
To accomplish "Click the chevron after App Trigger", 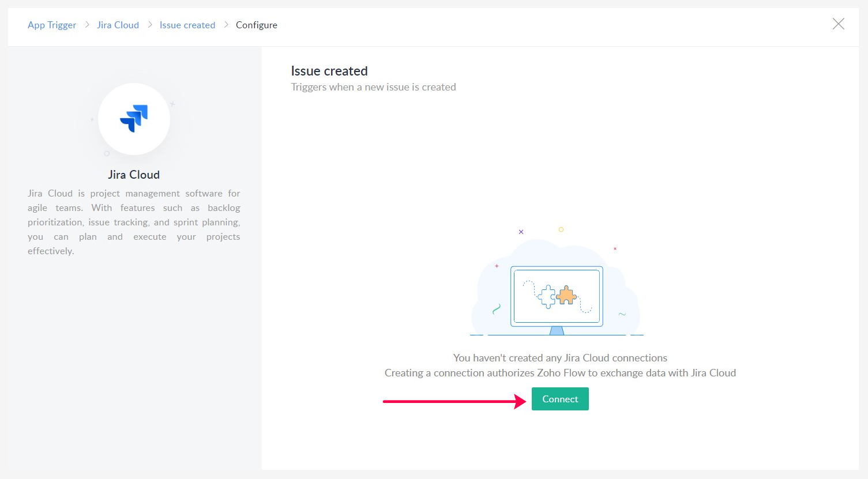I will pyautogui.click(x=87, y=25).
